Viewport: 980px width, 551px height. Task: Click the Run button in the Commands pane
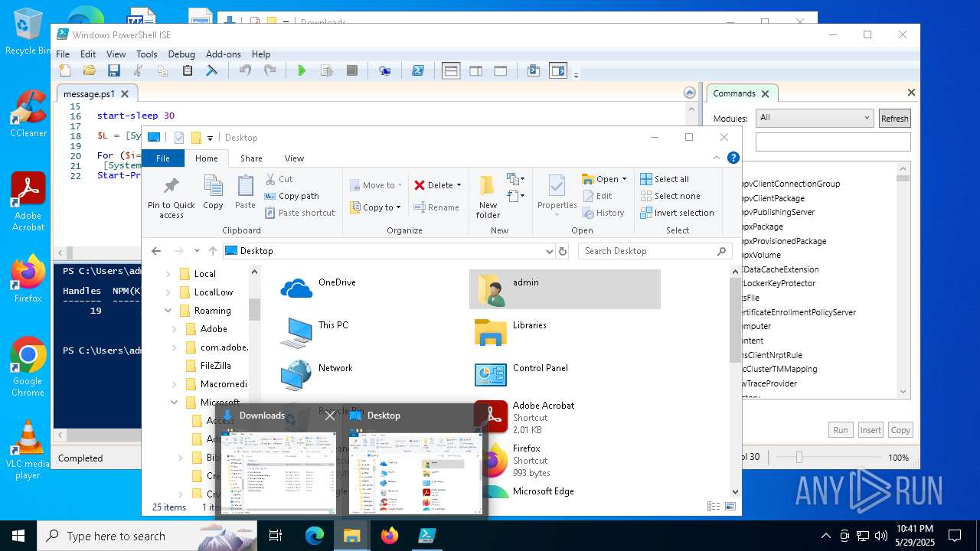(841, 430)
